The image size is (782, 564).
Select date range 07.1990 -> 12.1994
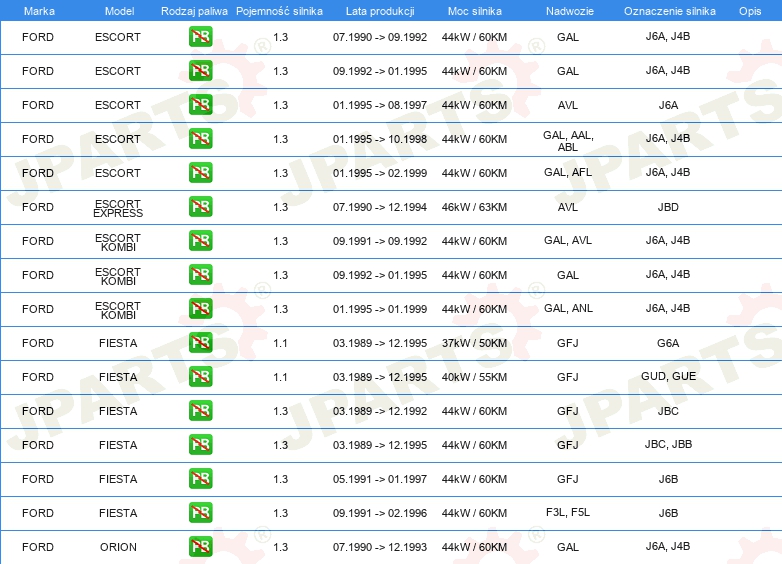pyautogui.click(x=380, y=207)
